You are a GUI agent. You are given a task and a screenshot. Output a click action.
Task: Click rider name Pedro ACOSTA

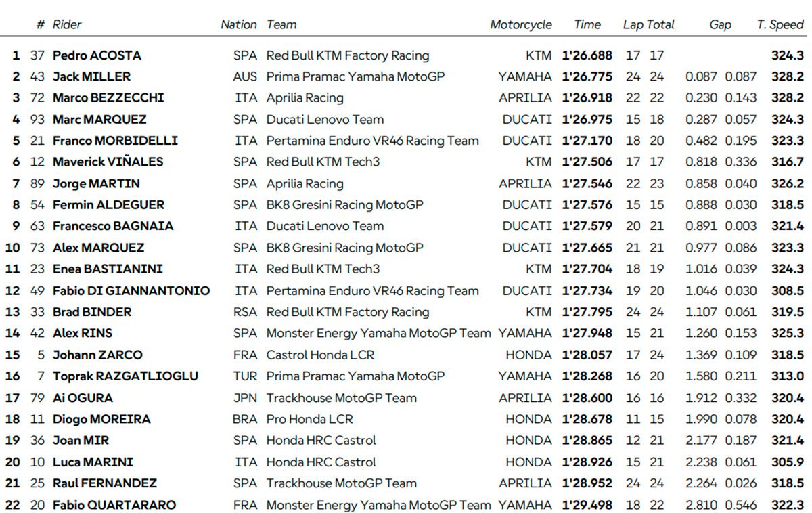click(x=97, y=55)
